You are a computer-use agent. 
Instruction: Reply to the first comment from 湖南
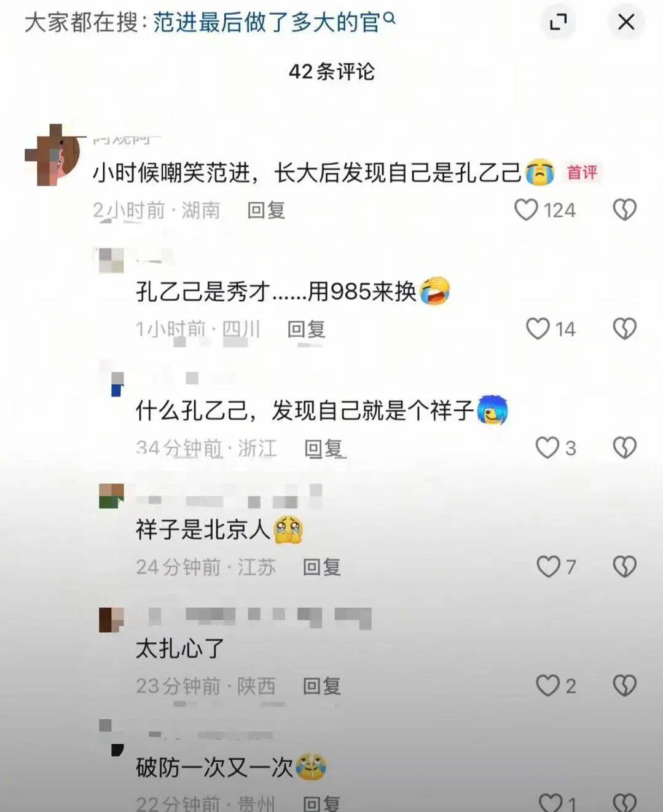[266, 211]
